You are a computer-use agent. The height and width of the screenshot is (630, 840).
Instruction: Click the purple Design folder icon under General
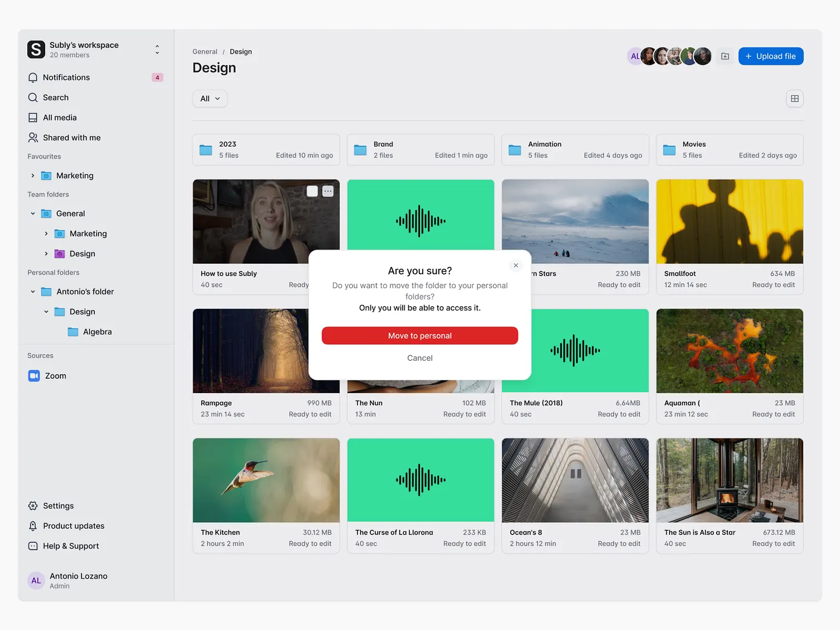point(60,254)
